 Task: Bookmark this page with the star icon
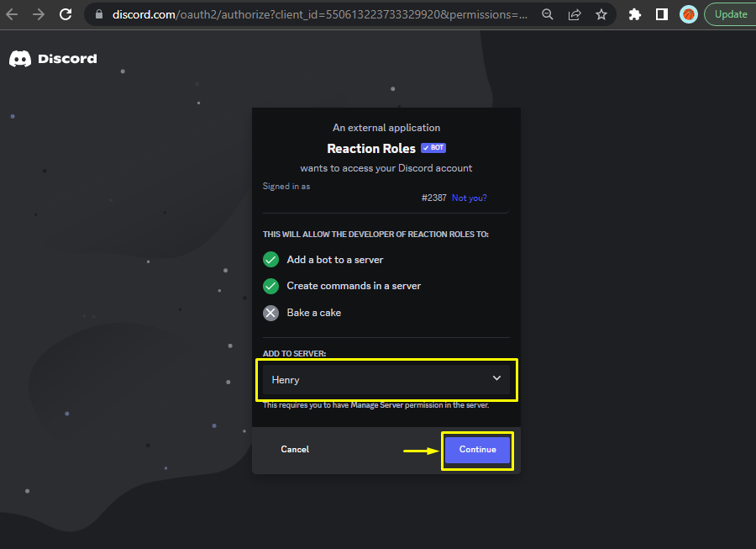click(601, 14)
